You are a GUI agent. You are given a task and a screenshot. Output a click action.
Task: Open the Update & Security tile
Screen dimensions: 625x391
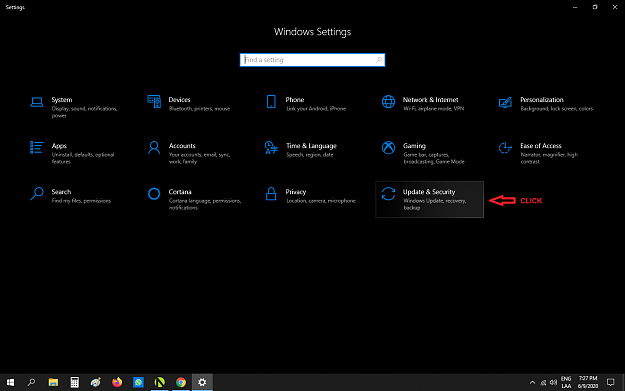429,199
